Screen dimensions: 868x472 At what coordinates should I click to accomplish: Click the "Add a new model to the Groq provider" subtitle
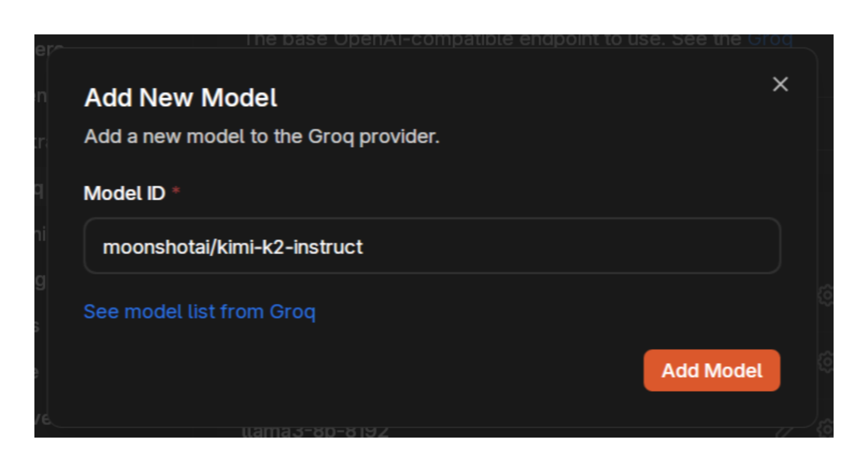pyautogui.click(x=261, y=137)
